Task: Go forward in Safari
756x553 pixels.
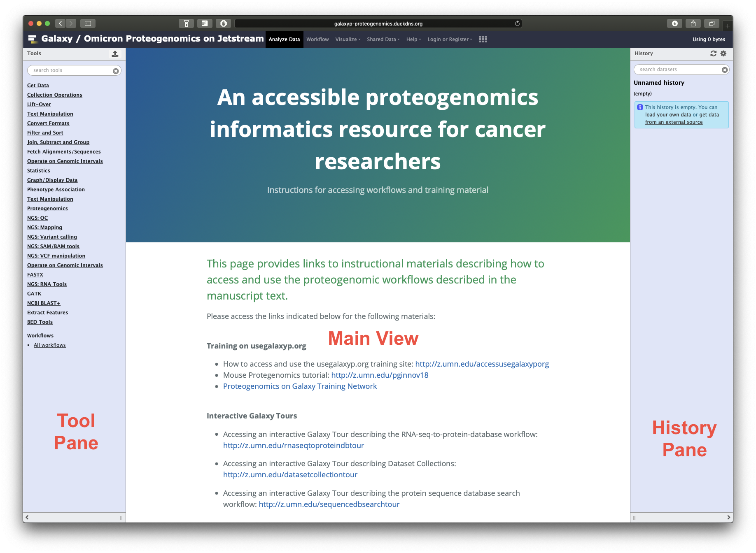Action: coord(71,23)
